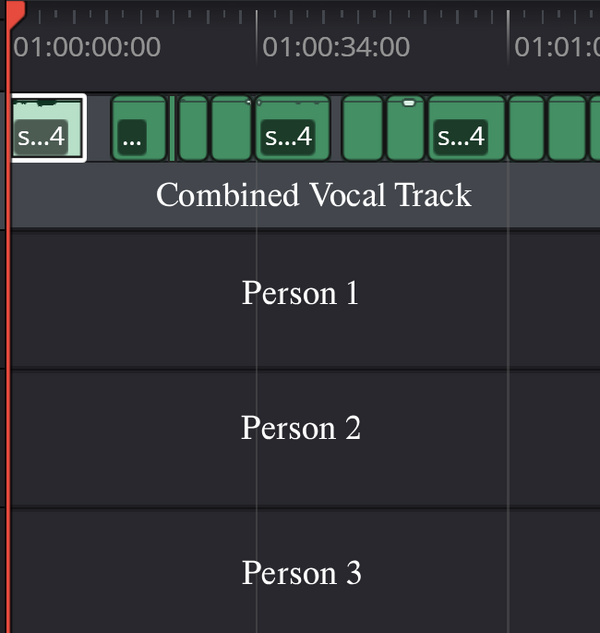The width and height of the screenshot is (600, 633).
Task: Select the unlabeled clip just left of the middle s...4 clip
Action: 232,129
